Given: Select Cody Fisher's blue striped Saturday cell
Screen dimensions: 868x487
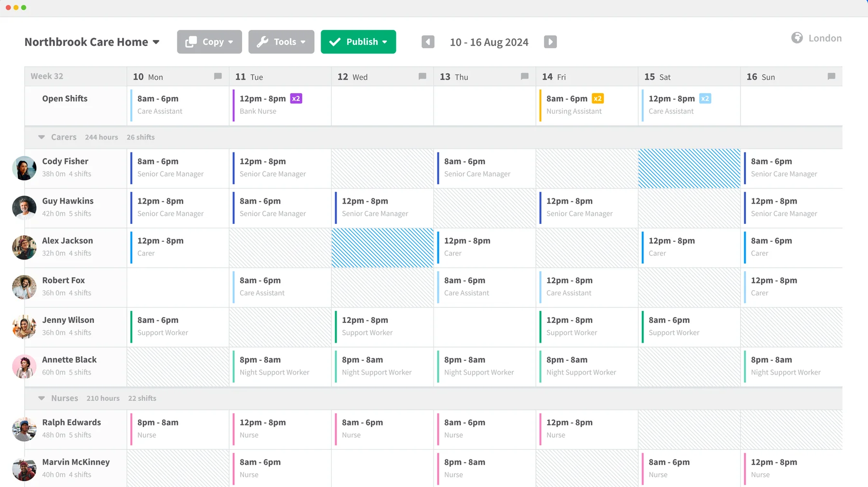Looking at the screenshot, I should click(x=689, y=168).
